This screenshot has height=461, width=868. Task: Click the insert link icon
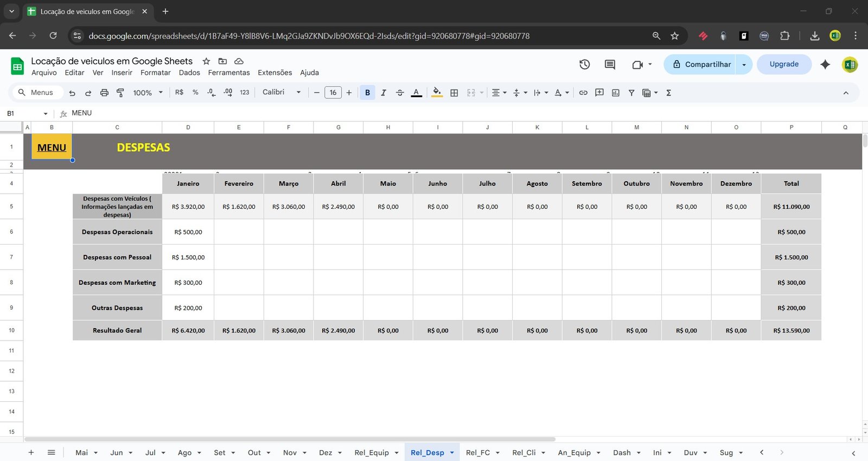tap(583, 93)
